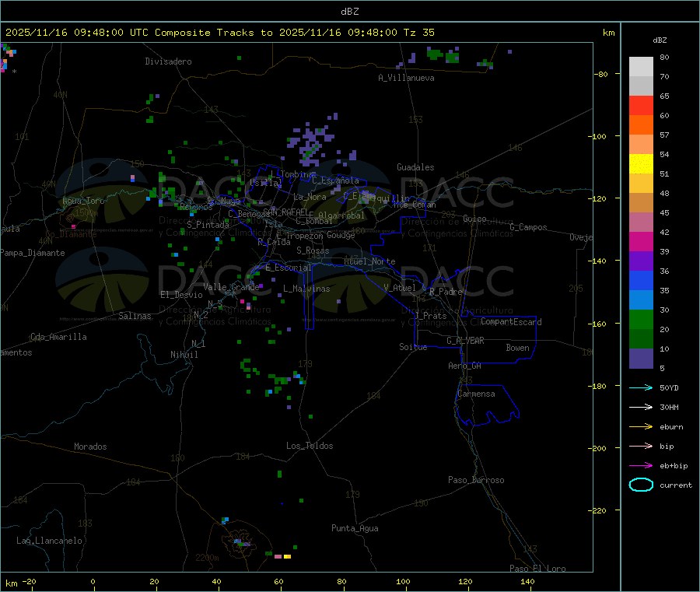Image resolution: width=700 pixels, height=592 pixels.
Task: Click the 'L_Malvinas' map label
Action: (x=306, y=289)
